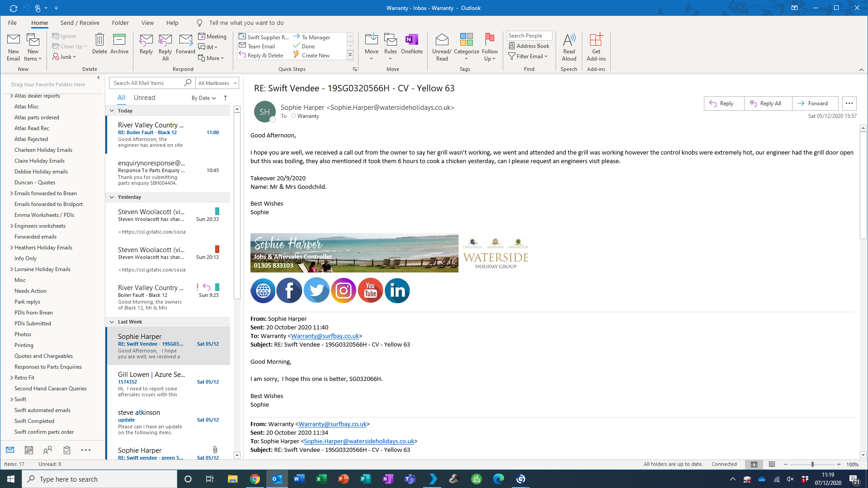Show only Unread messages filter
The image size is (868, 488).
[144, 98]
